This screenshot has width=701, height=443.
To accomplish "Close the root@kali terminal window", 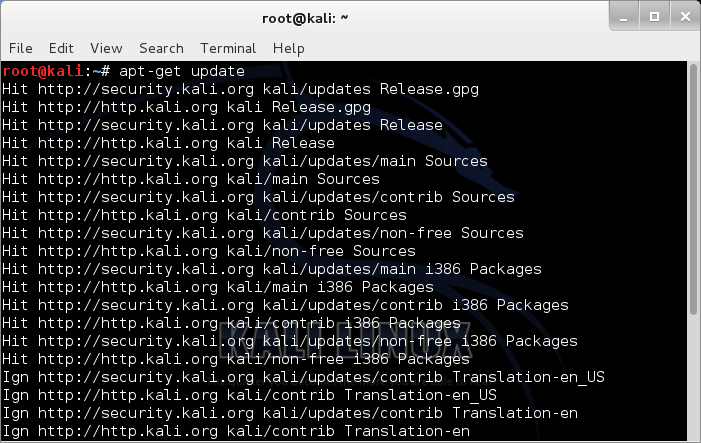I will [x=685, y=17].
